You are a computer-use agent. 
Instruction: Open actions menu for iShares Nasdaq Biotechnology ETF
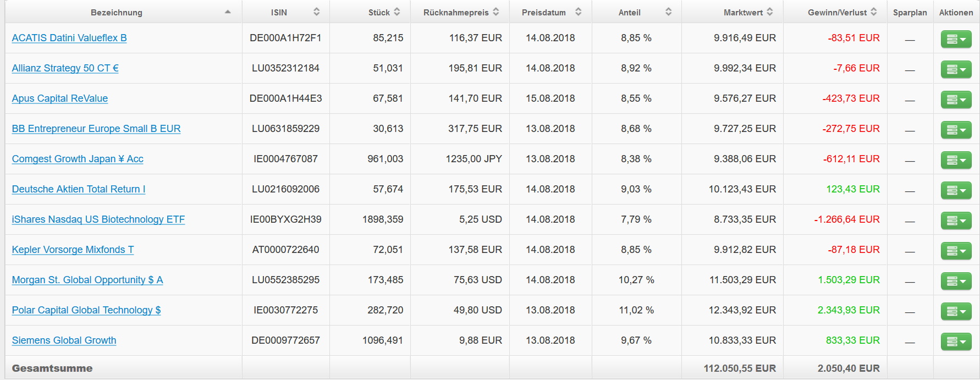(956, 221)
